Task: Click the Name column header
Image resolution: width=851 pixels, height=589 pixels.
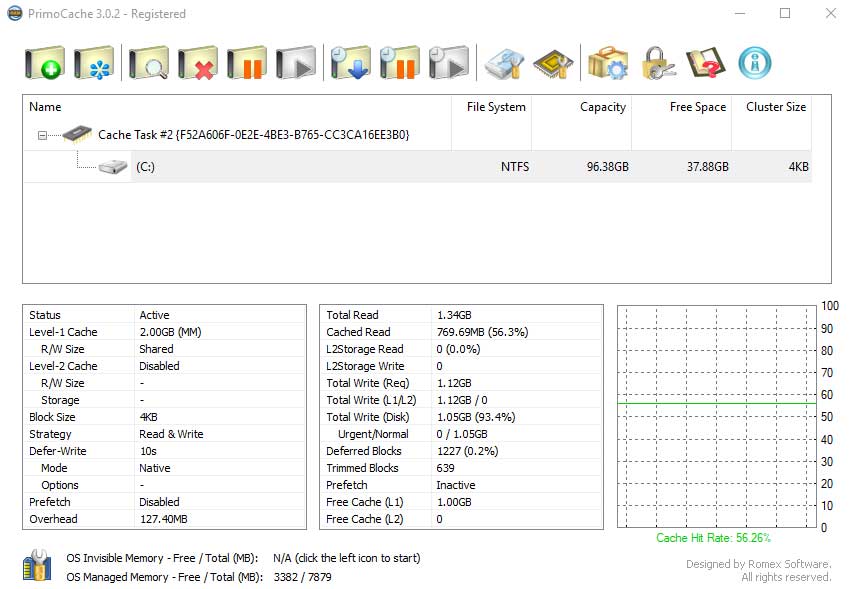Action: pyautogui.click(x=237, y=107)
